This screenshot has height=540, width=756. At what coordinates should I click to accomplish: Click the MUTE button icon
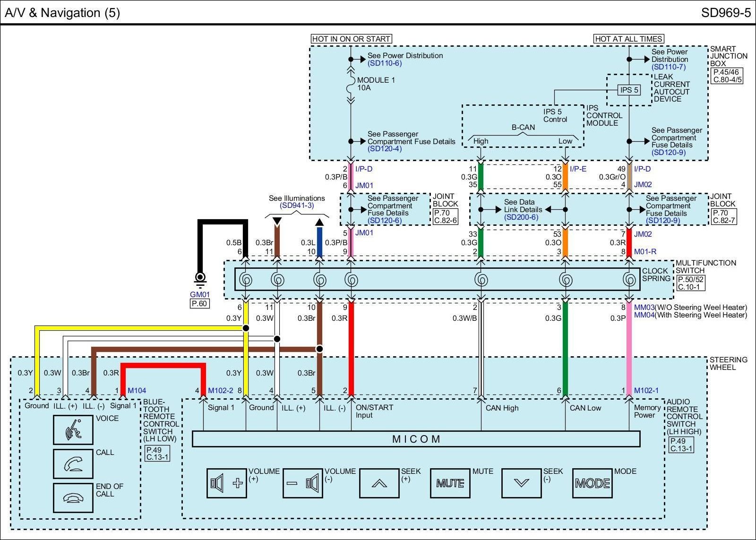click(x=450, y=483)
